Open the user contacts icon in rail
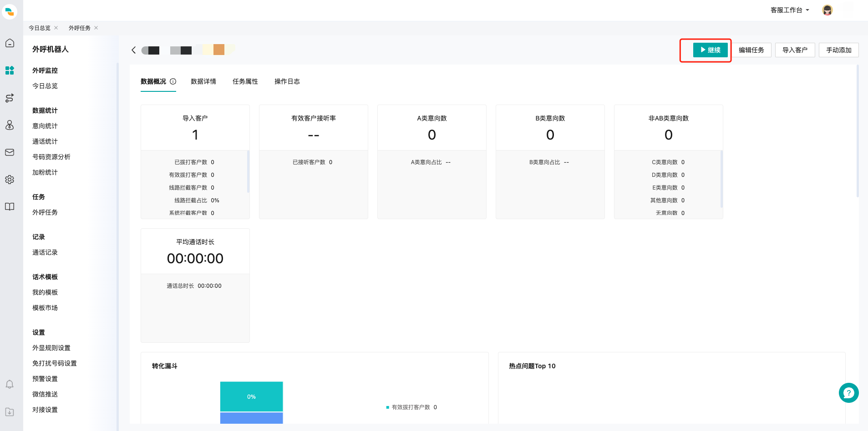The image size is (868, 431). pyautogui.click(x=10, y=125)
